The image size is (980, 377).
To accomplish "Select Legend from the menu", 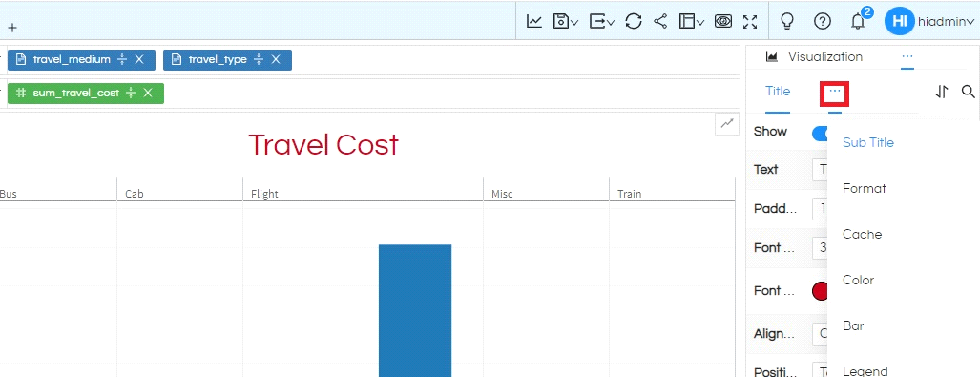I will point(865,370).
